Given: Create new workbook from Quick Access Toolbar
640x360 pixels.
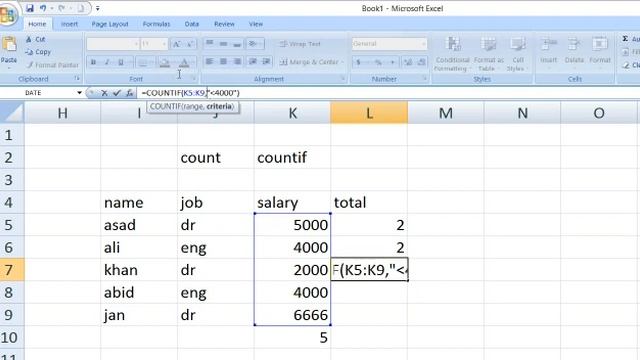Looking at the screenshot, I should 81,8.
